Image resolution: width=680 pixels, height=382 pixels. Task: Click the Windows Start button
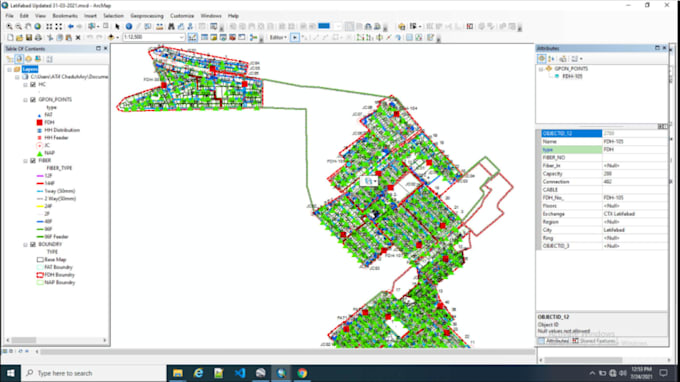[x=10, y=373]
